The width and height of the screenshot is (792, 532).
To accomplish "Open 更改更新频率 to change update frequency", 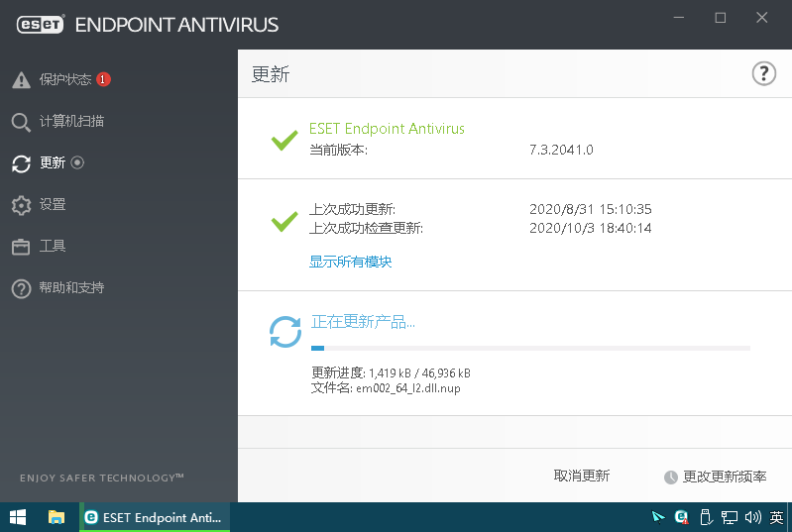I will (x=725, y=477).
